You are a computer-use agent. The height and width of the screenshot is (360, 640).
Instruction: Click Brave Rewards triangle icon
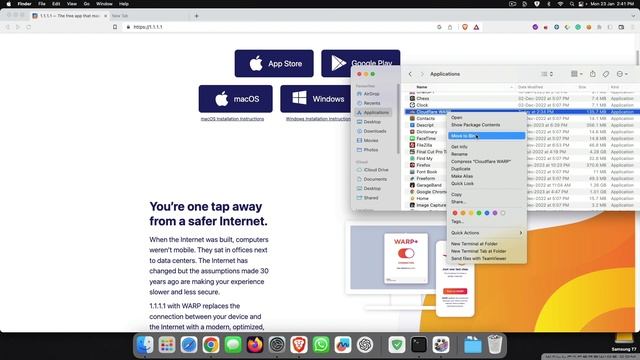[476, 27]
